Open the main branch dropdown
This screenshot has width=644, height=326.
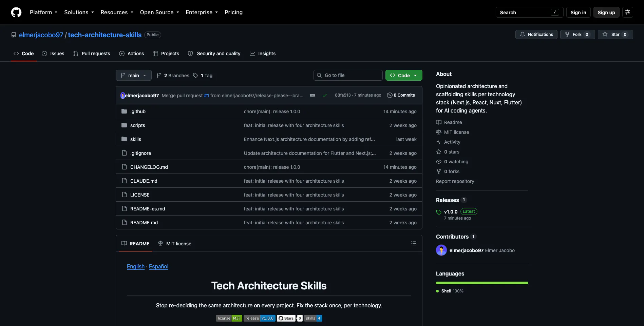click(134, 75)
